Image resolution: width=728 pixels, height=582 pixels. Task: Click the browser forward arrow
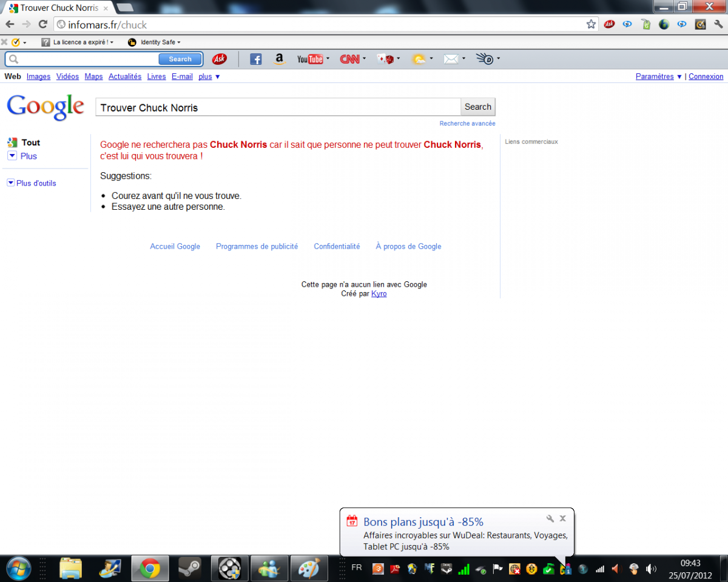(x=26, y=24)
